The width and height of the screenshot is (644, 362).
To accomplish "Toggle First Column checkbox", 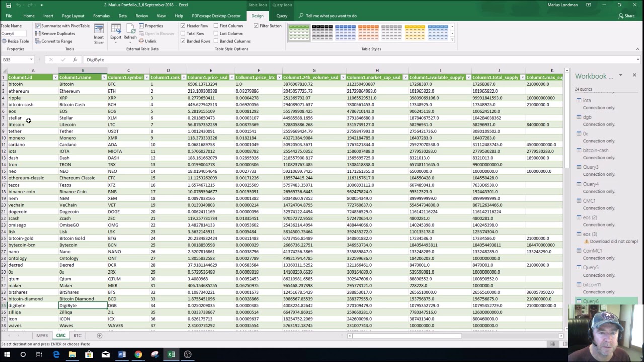I will click(216, 26).
